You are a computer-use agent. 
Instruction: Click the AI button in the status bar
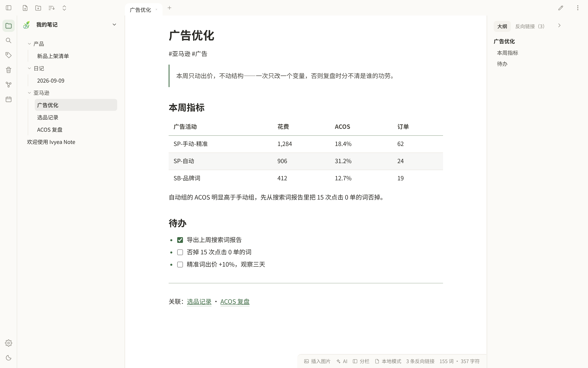tap(342, 361)
